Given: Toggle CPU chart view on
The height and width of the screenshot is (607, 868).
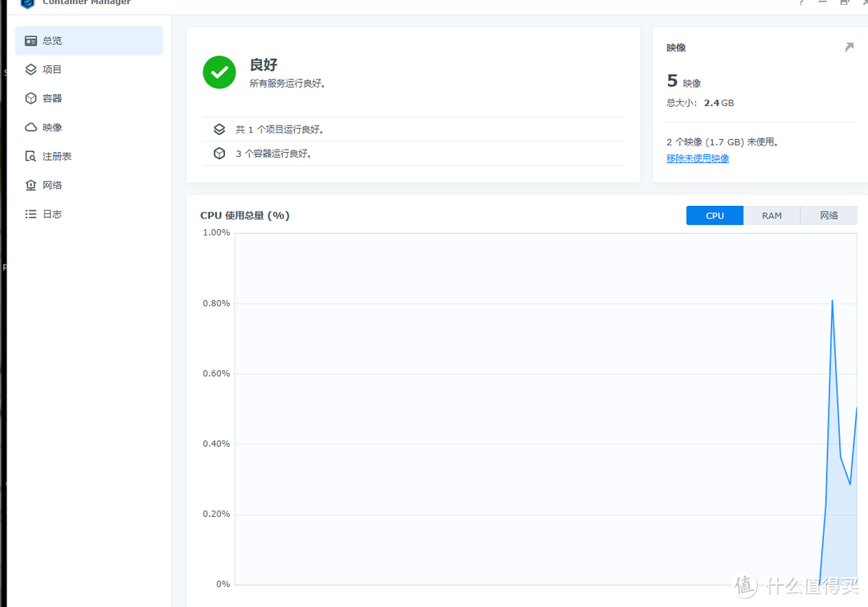Looking at the screenshot, I should [x=714, y=215].
